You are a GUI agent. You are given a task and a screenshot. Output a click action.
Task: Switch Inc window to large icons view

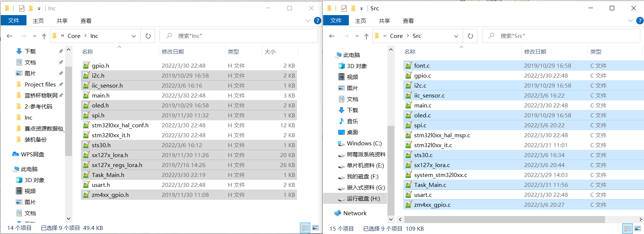[x=315, y=228]
